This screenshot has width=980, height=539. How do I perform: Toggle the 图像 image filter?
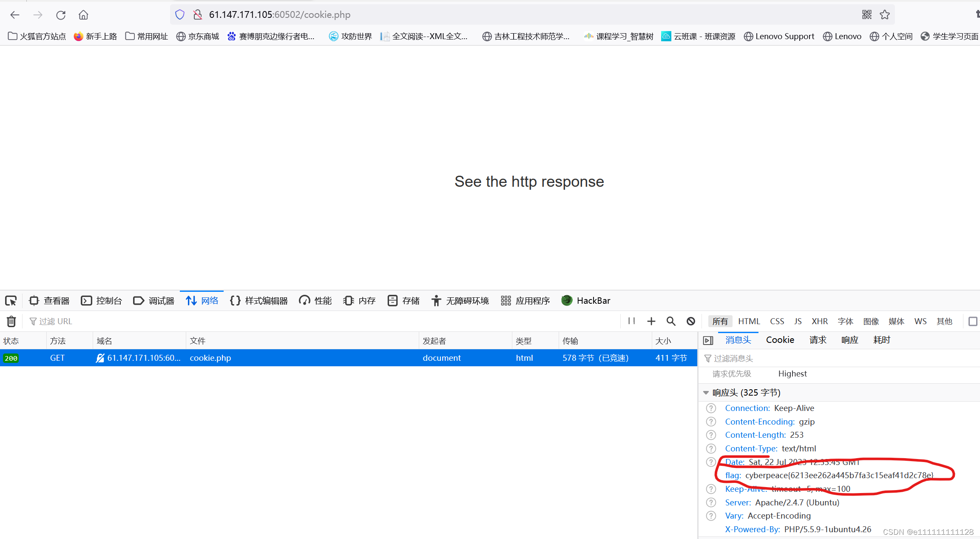click(x=871, y=321)
